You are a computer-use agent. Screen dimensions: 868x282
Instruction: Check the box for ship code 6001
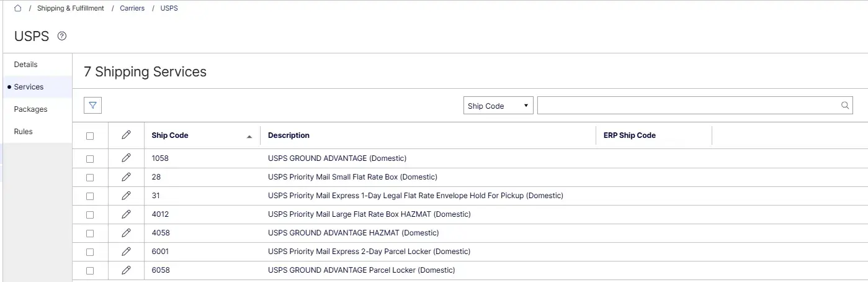coord(90,252)
